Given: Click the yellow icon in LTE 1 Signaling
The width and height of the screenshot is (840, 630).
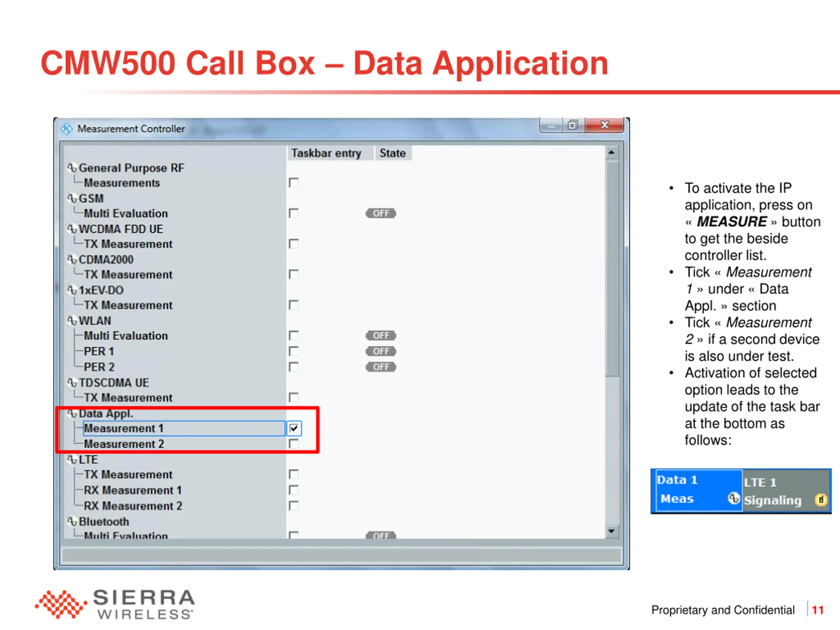Looking at the screenshot, I should [821, 500].
